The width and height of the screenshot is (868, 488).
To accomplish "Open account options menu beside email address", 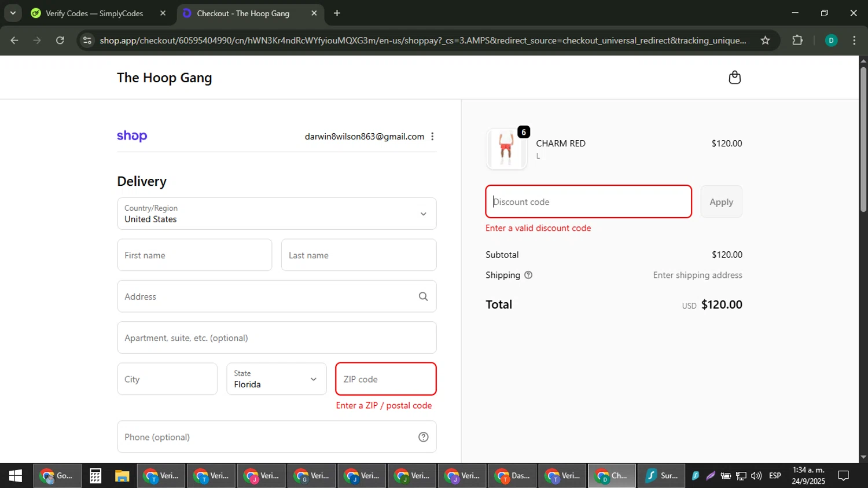I will (x=432, y=137).
